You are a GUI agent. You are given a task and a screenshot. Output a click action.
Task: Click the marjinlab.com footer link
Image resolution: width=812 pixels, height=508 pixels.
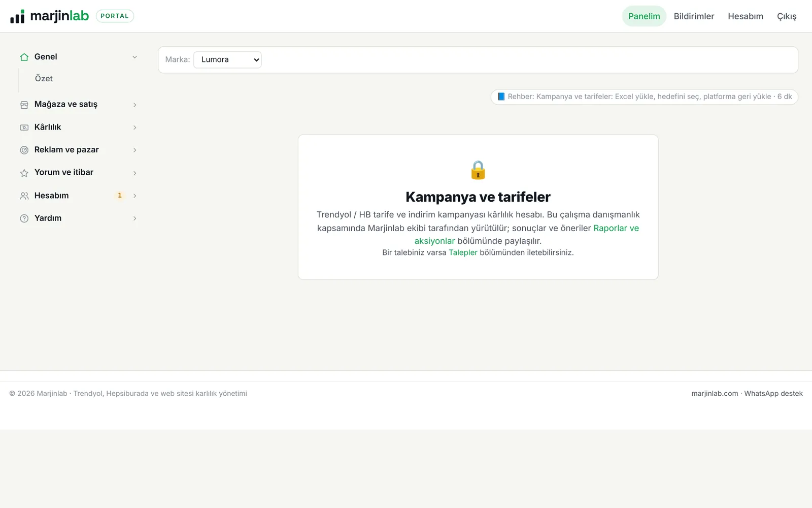click(715, 394)
